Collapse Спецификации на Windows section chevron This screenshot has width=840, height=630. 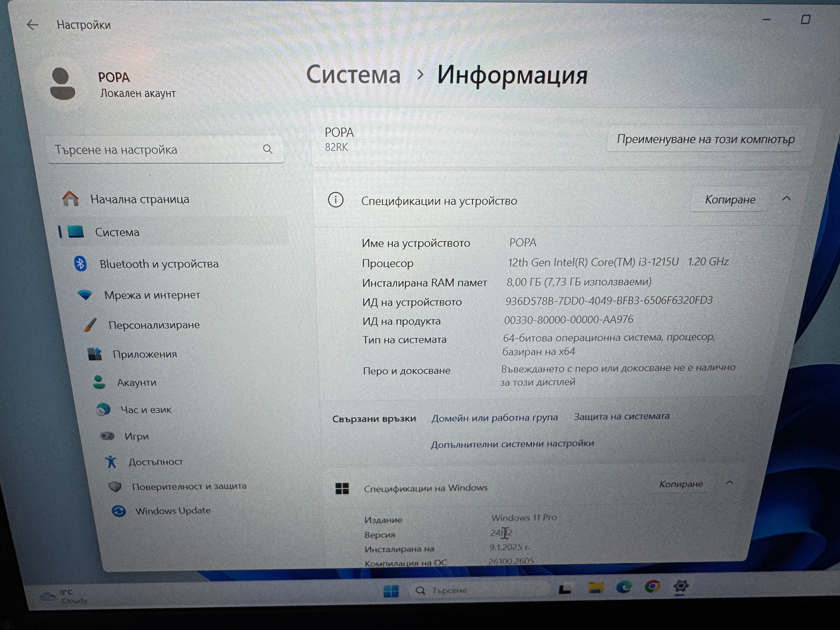(x=729, y=483)
